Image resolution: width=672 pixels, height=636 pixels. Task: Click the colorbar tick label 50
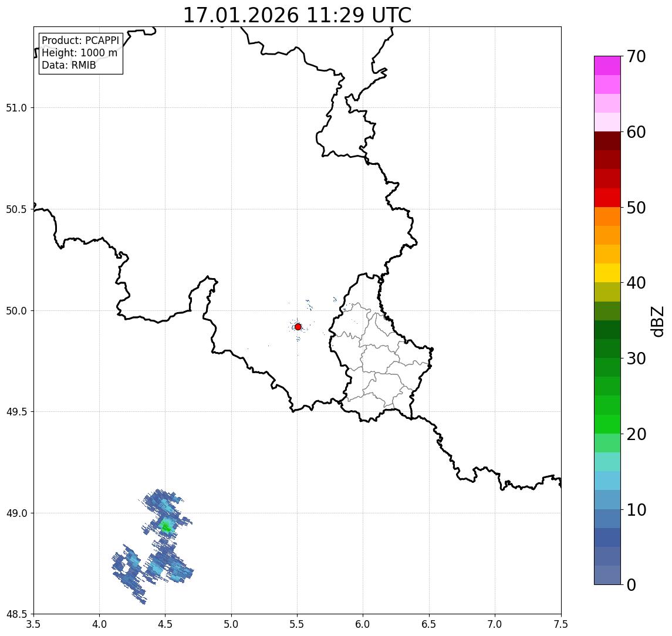point(636,208)
